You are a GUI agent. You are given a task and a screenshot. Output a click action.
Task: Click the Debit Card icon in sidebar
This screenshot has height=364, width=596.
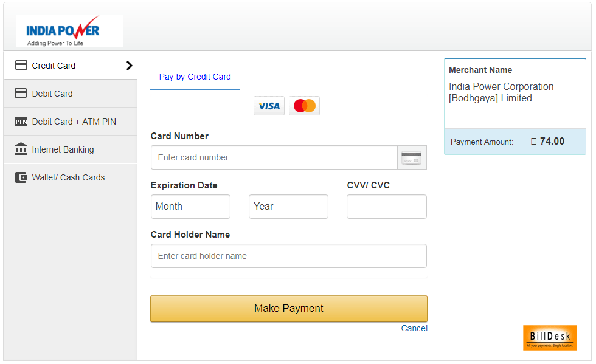pyautogui.click(x=21, y=93)
